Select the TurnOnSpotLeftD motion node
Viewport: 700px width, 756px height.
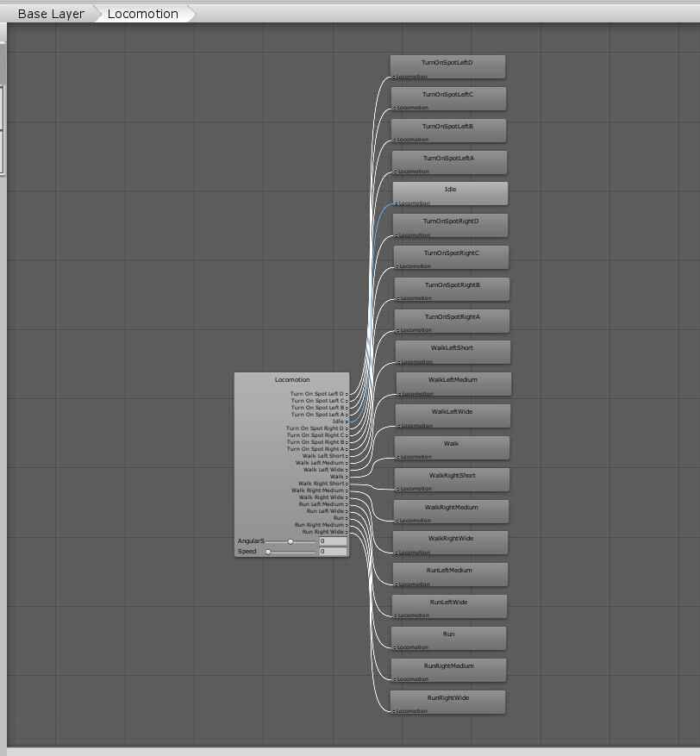point(448,67)
